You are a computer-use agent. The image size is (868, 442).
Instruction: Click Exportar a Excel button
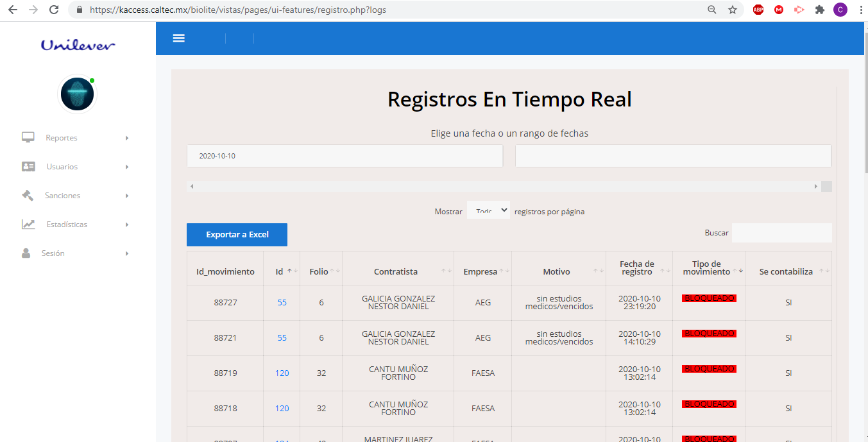pyautogui.click(x=237, y=235)
